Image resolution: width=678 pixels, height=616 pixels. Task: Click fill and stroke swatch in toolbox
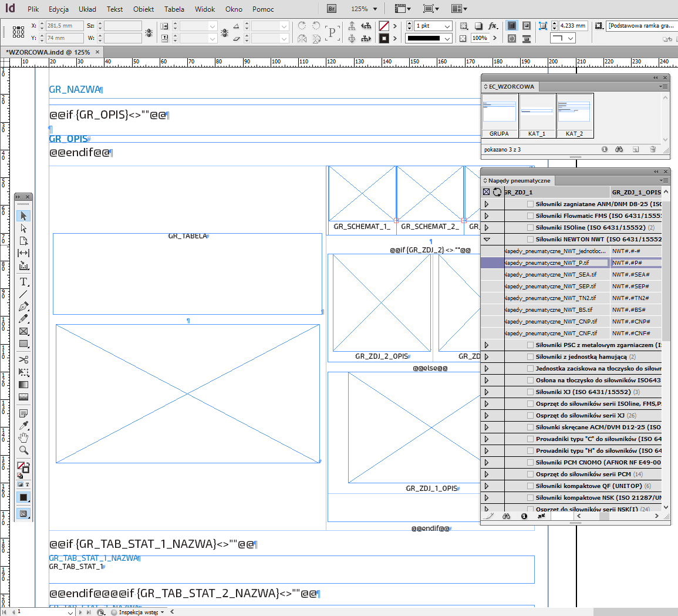(23, 467)
